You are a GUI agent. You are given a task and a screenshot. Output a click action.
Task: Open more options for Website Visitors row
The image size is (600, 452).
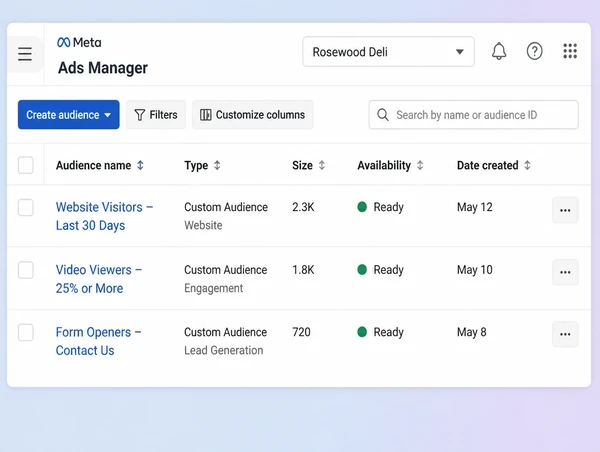(565, 210)
